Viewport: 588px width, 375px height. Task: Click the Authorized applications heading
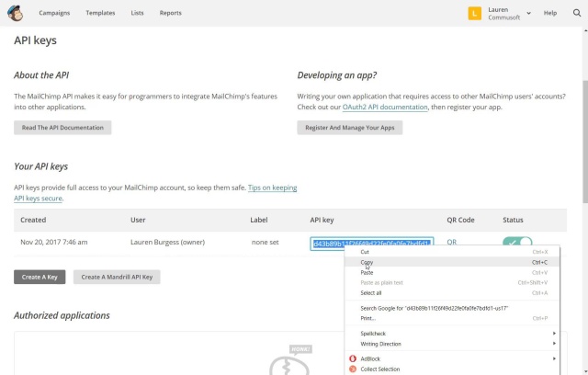(62, 316)
